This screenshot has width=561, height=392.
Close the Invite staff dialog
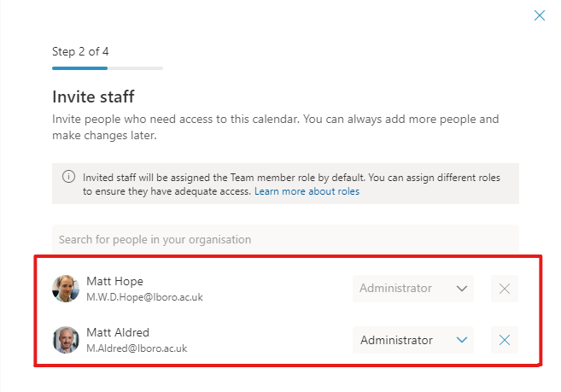click(x=539, y=15)
